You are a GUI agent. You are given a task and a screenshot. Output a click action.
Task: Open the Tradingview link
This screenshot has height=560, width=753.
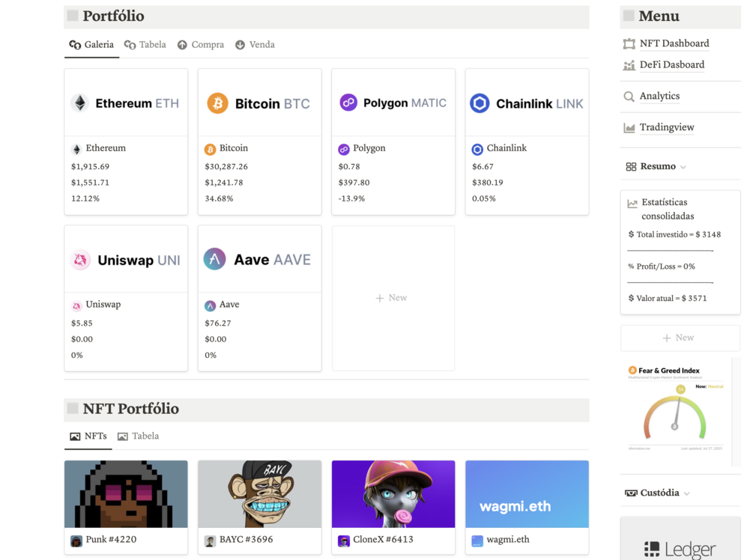pos(667,127)
